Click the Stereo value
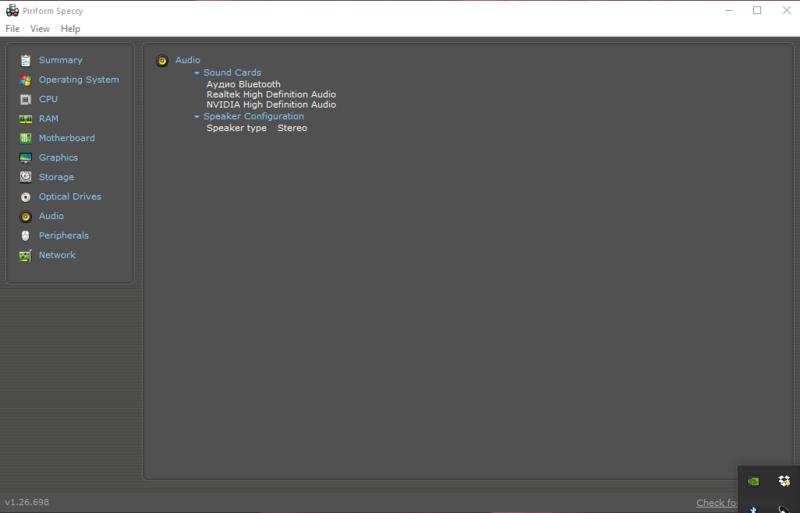This screenshot has height=513, width=800. coord(292,128)
